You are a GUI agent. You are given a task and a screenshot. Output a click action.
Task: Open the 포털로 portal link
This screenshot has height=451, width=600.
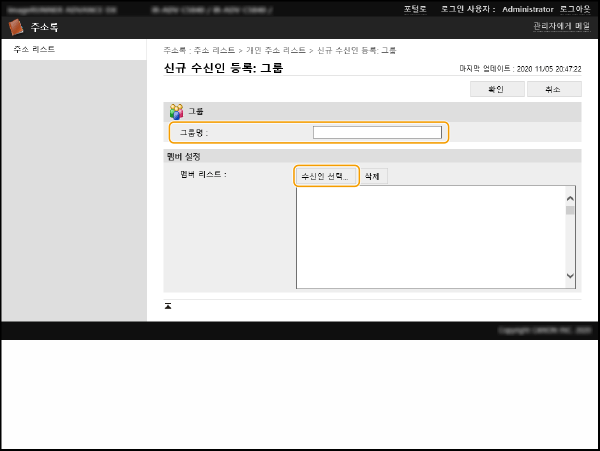coord(415,8)
